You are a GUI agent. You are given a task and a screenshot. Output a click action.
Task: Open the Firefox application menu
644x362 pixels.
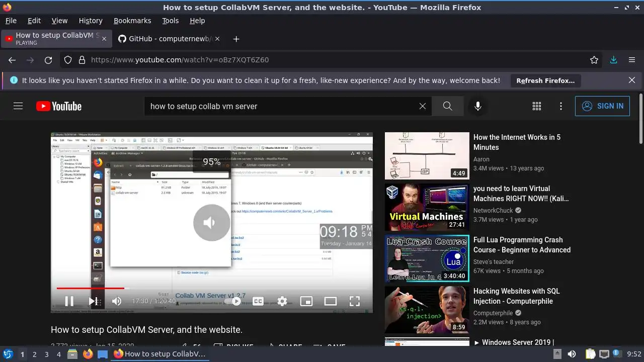click(x=632, y=60)
